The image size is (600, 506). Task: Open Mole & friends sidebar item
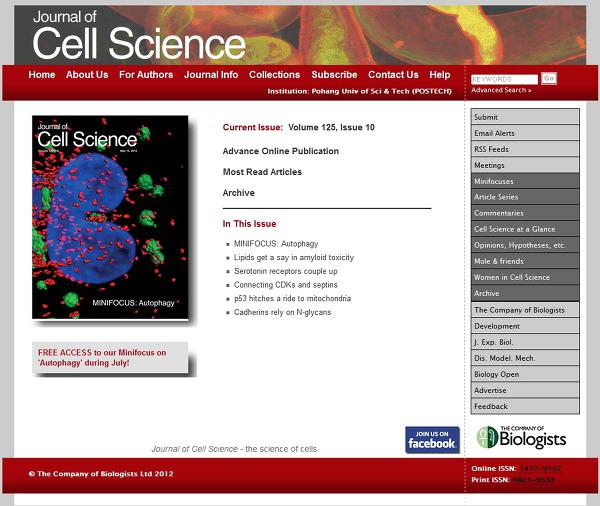click(525, 261)
